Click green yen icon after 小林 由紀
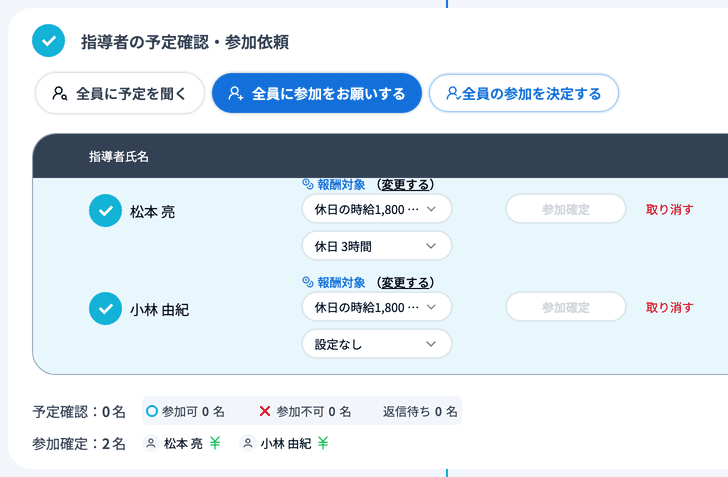 point(323,443)
